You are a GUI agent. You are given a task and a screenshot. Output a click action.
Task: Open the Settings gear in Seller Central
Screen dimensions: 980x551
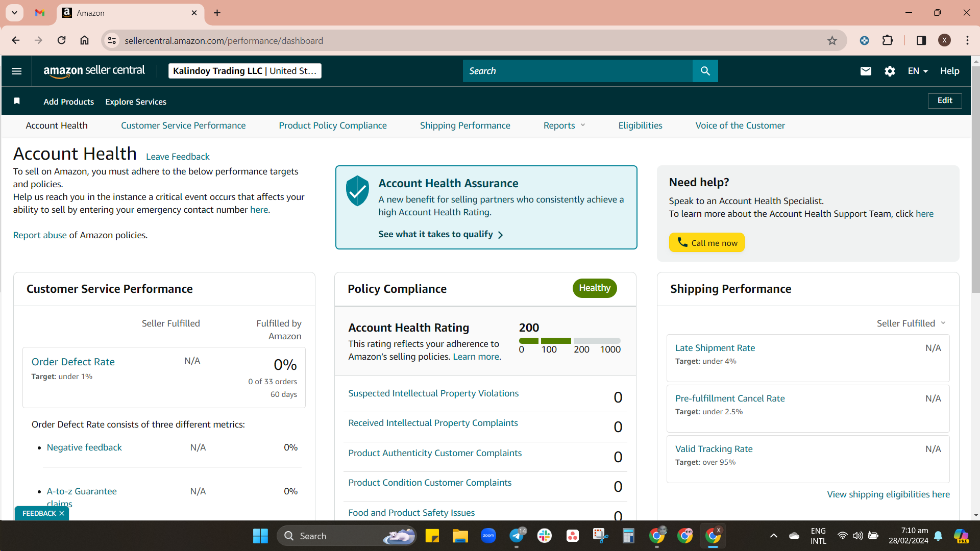tap(890, 71)
